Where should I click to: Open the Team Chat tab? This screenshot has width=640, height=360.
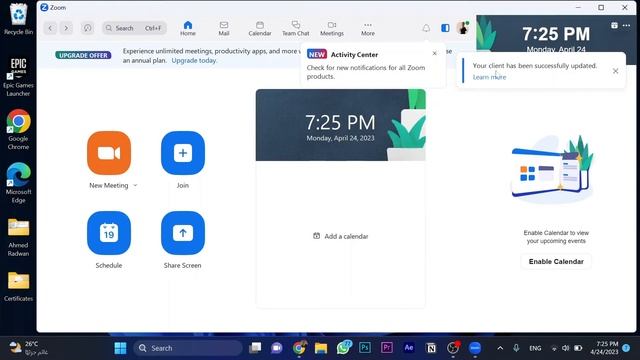click(296, 28)
